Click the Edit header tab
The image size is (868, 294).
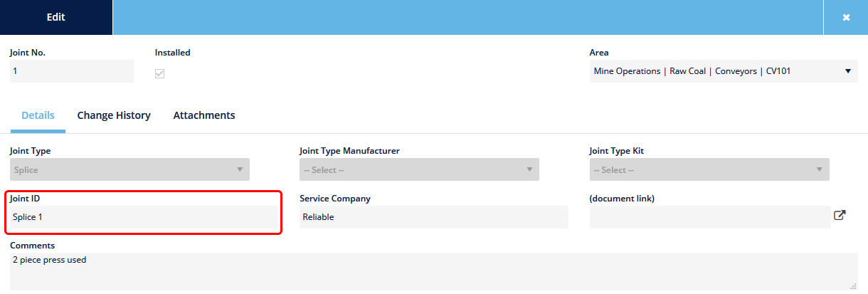56,17
